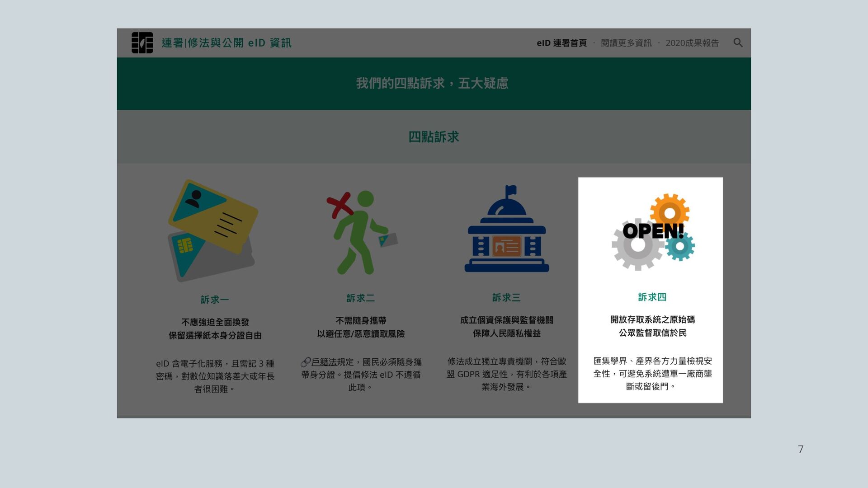The width and height of the screenshot is (868, 488).
Task: Click the paragraph starting 匯集學界、產界
Action: tap(653, 374)
